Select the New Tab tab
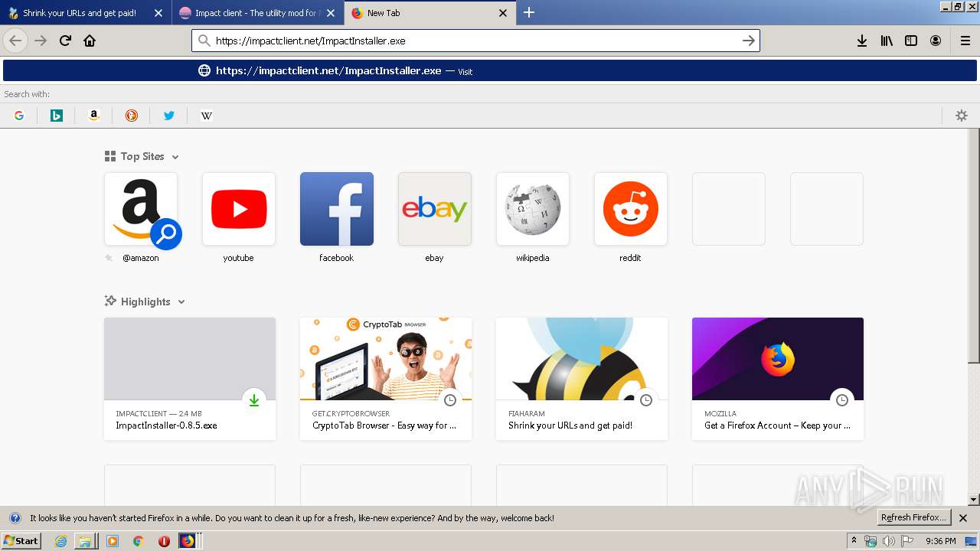This screenshot has height=551, width=980. click(x=429, y=13)
